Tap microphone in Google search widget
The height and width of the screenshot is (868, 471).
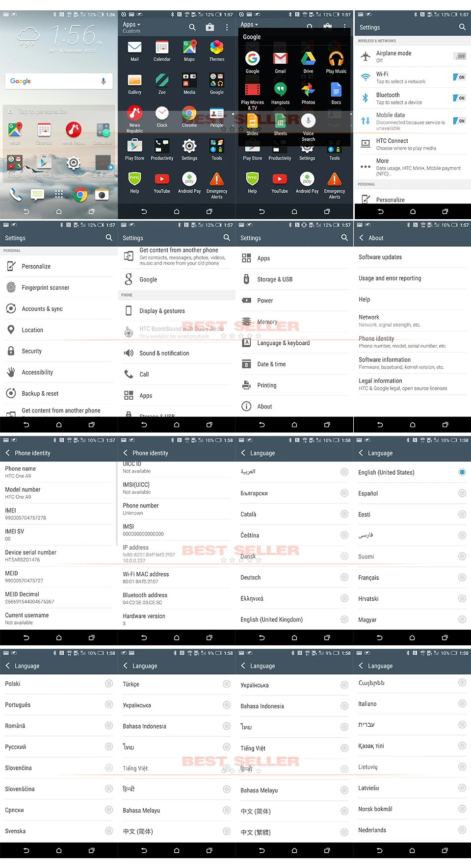pyautogui.click(x=104, y=81)
